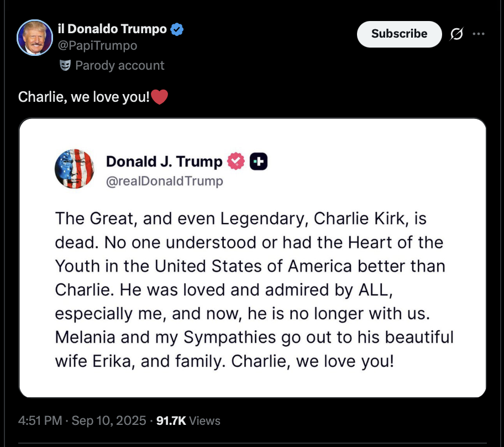
Task: Open the embedded Charlie Kirk statement image
Action: point(253,258)
